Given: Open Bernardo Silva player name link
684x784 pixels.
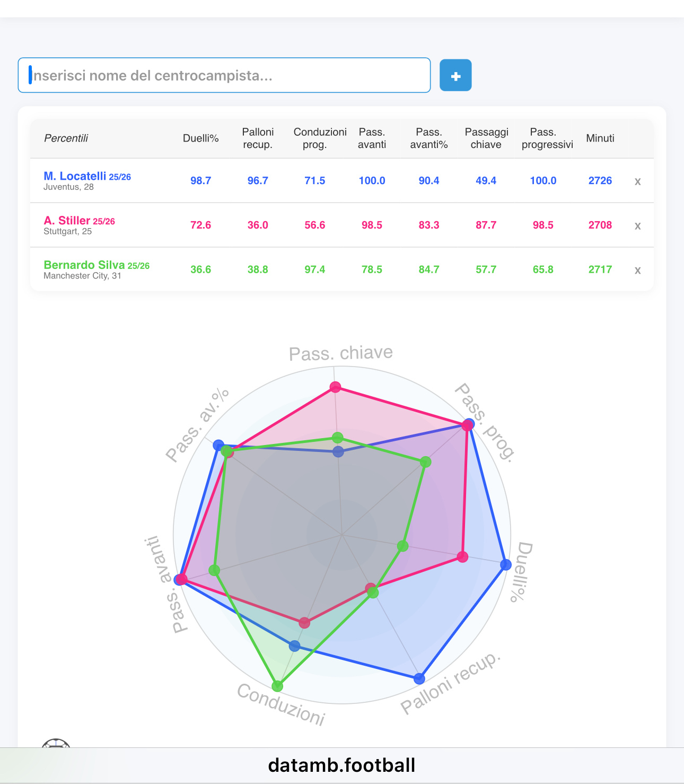Looking at the screenshot, I should point(84,265).
